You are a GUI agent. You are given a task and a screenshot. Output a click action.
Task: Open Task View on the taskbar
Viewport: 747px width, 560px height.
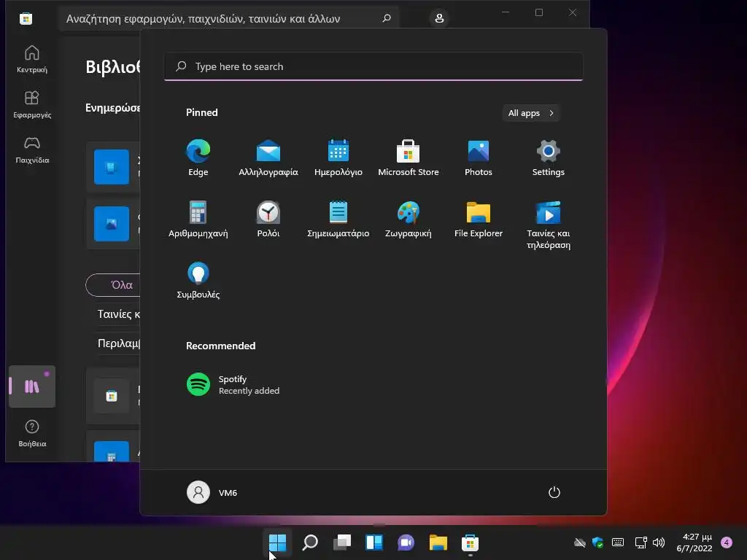tap(342, 542)
